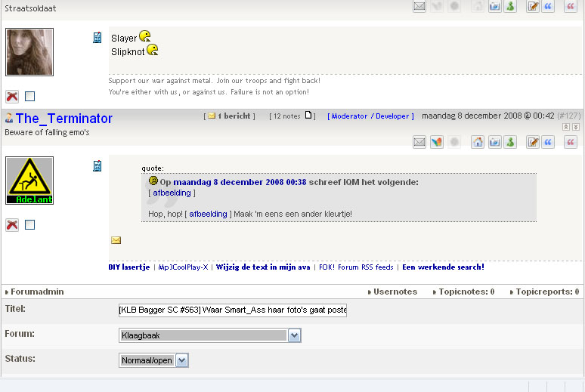The image size is (585, 392).
Task: Open the quoted date 'maandag 8 december 2008 00:38' link
Action: pyautogui.click(x=240, y=182)
